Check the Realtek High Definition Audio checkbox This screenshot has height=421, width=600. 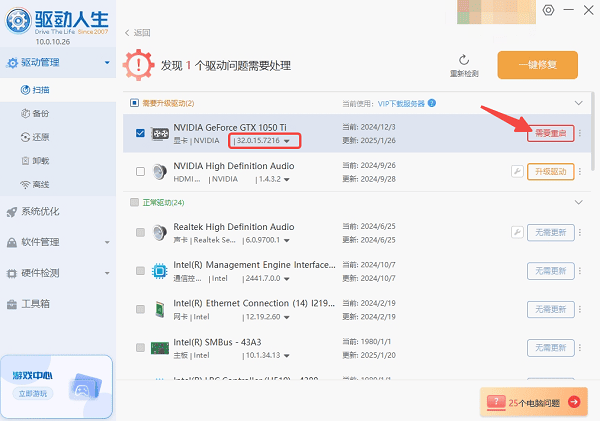[x=140, y=232]
